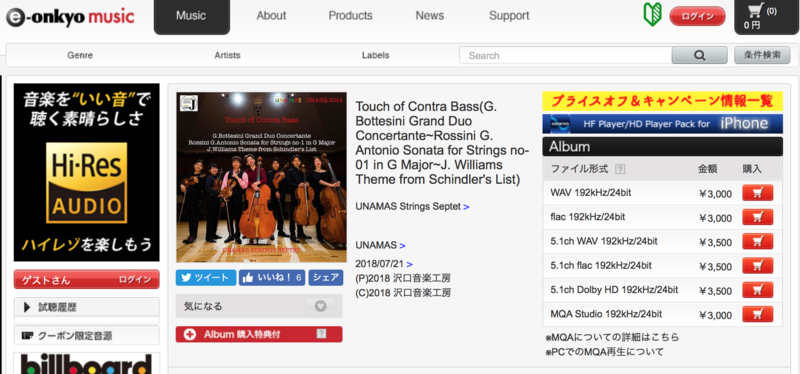Open プライスオフ＆キャンペーン情報一覧 banner
Screen dimensions: 800x374
tap(662, 101)
